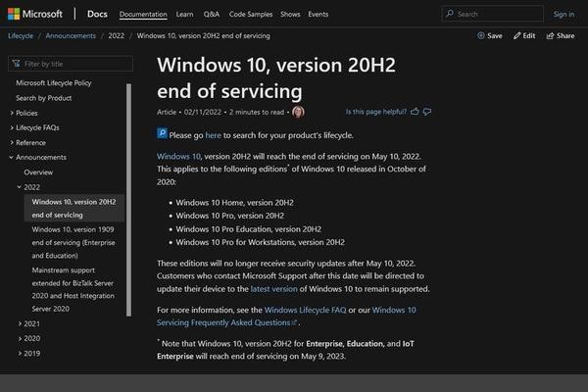The height and width of the screenshot is (392, 588).
Task: Open the Windows Lifecycle FAQ link
Action: pos(305,310)
